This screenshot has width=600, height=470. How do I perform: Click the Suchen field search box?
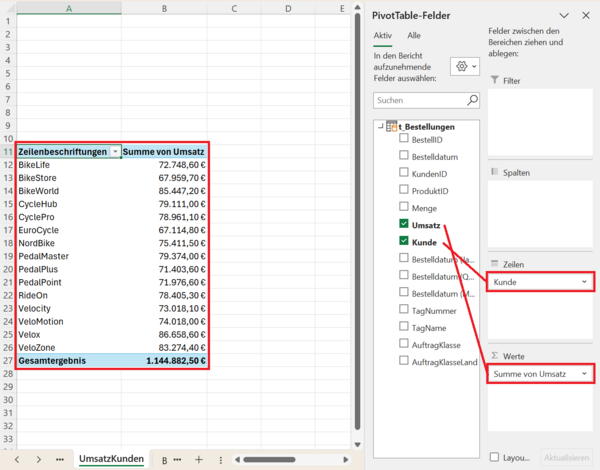[x=418, y=101]
